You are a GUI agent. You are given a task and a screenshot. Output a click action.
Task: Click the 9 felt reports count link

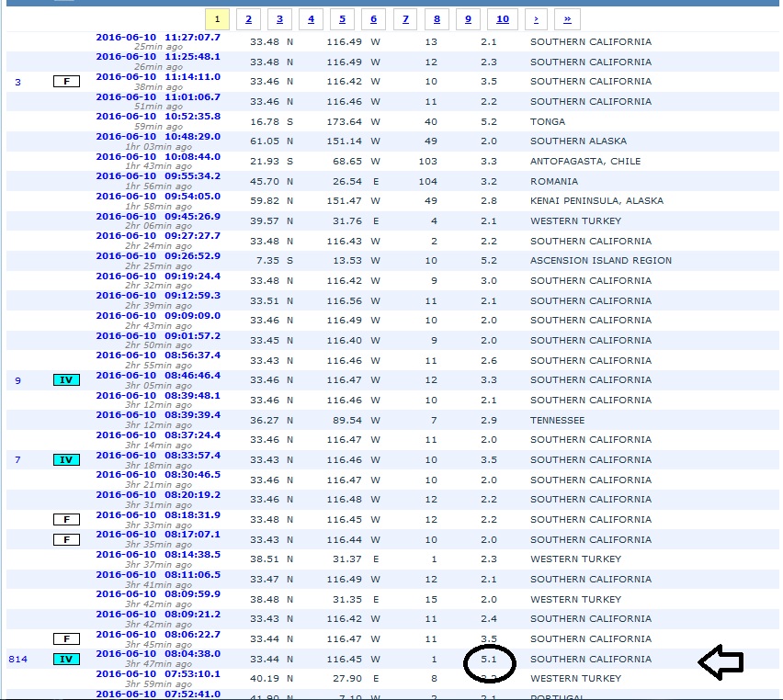tap(17, 380)
